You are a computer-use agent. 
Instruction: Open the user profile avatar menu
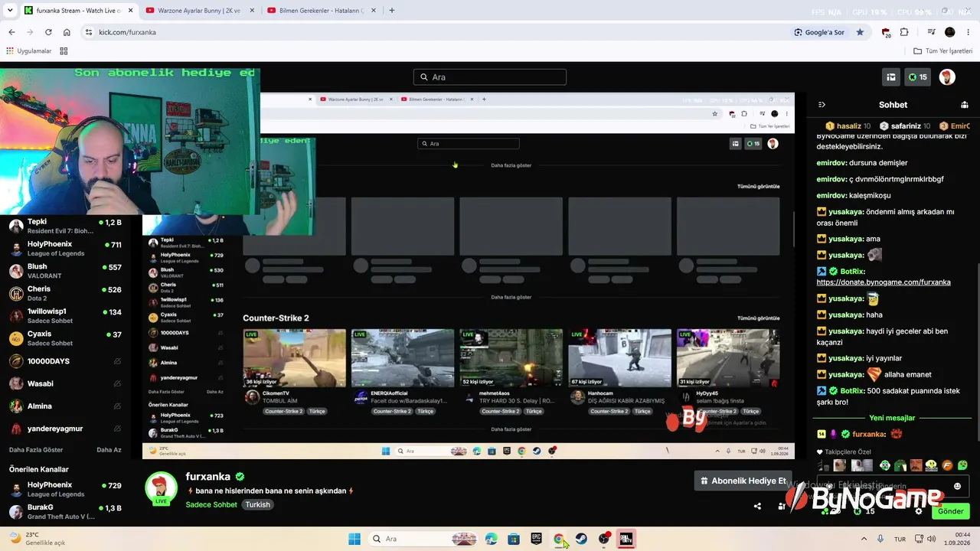tap(947, 77)
